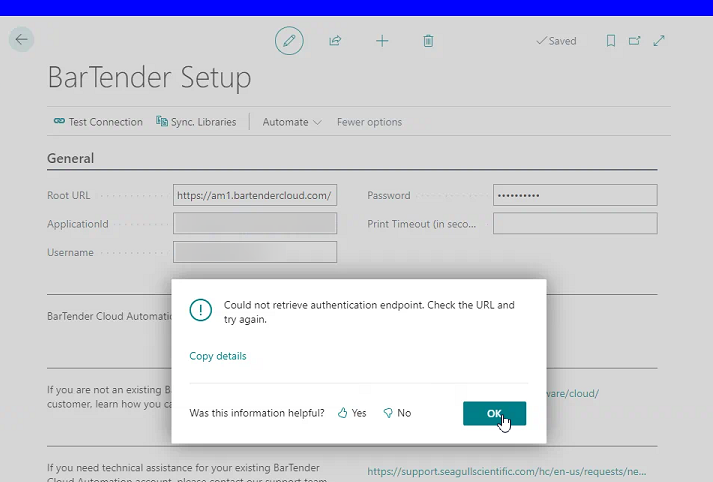This screenshot has height=482, width=713.
Task: Open the share icon in header
Action: [335, 41]
